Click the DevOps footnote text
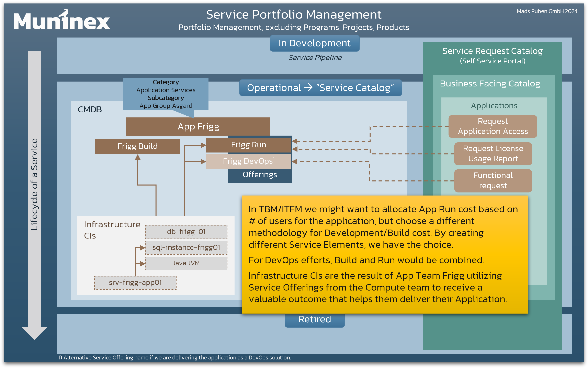The height and width of the screenshot is (368, 588). pyautogui.click(x=174, y=358)
